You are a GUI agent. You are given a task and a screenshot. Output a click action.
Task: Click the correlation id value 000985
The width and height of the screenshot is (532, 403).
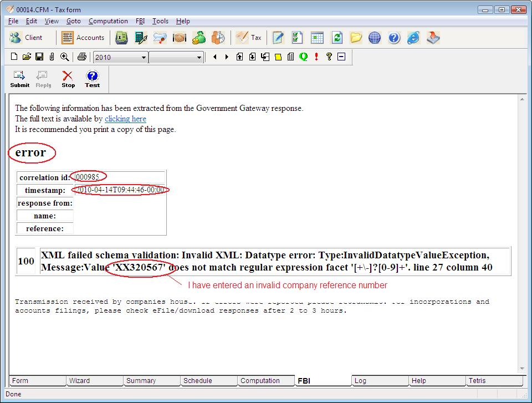(x=87, y=177)
